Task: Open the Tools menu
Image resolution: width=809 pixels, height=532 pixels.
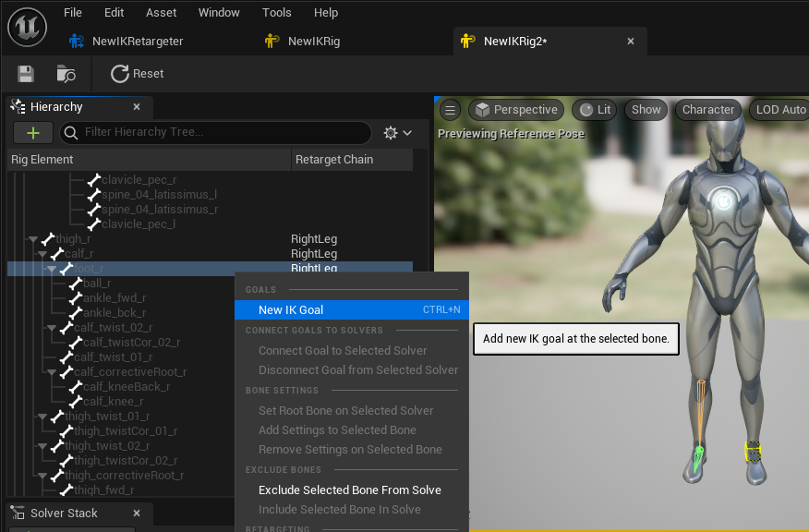Action: click(x=276, y=12)
